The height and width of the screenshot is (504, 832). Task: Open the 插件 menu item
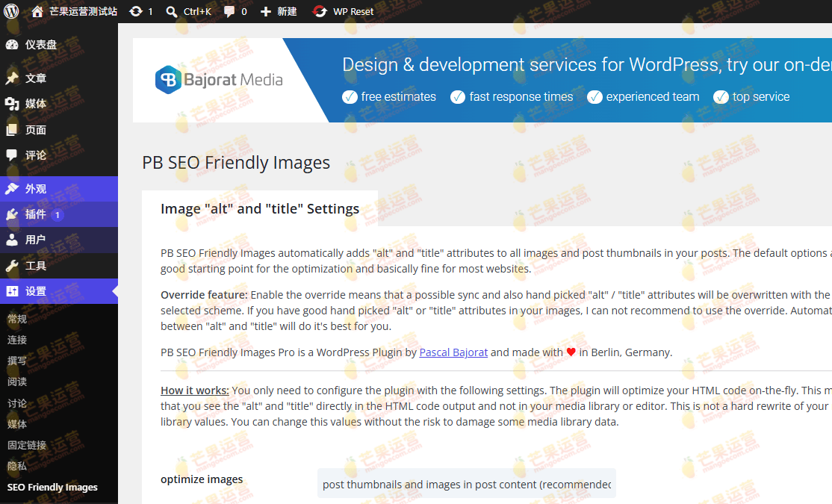point(59,214)
